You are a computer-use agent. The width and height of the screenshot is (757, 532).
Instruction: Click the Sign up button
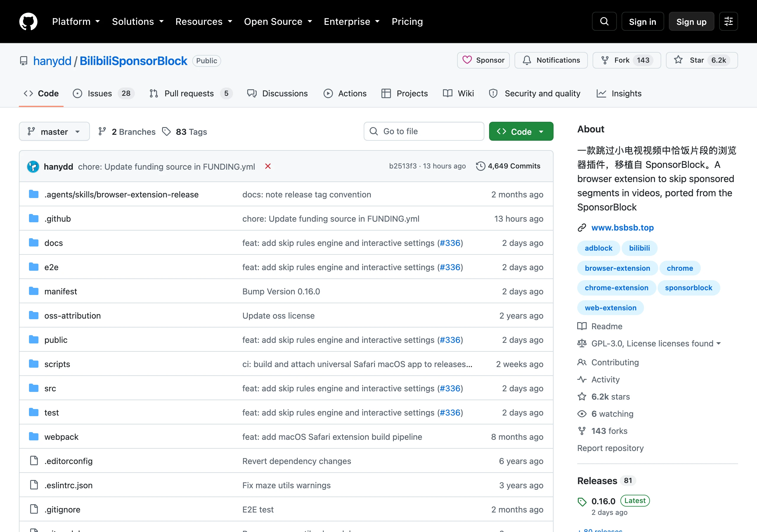tap(691, 21)
